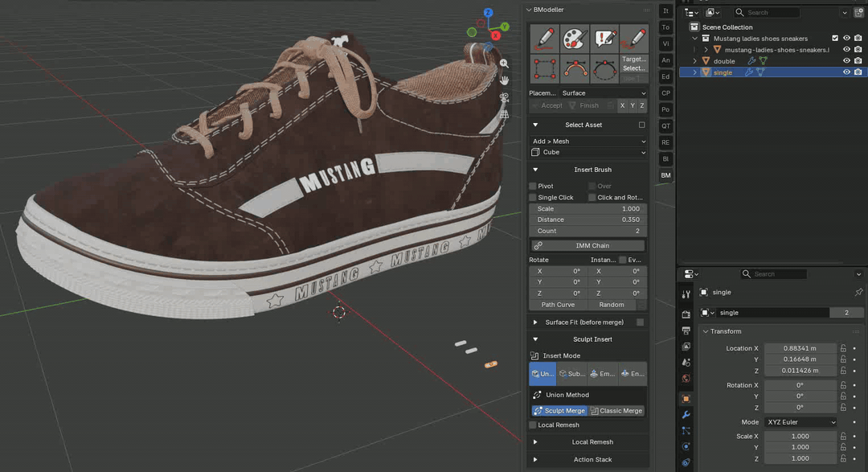Toggle render camera icon for single object
The image size is (868, 472).
[858, 72]
